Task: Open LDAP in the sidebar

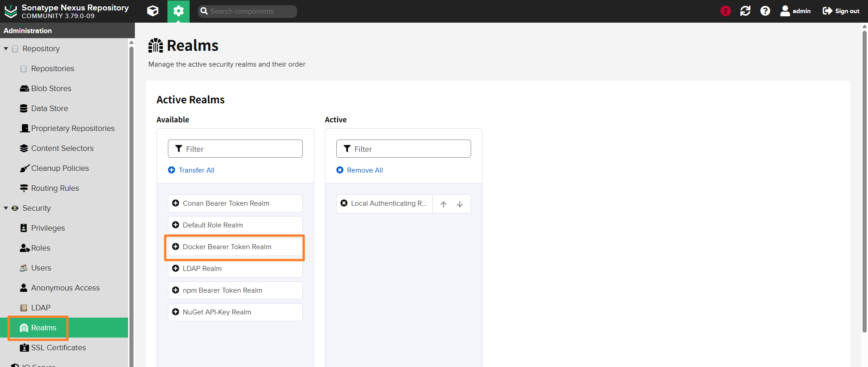Action: (41, 308)
